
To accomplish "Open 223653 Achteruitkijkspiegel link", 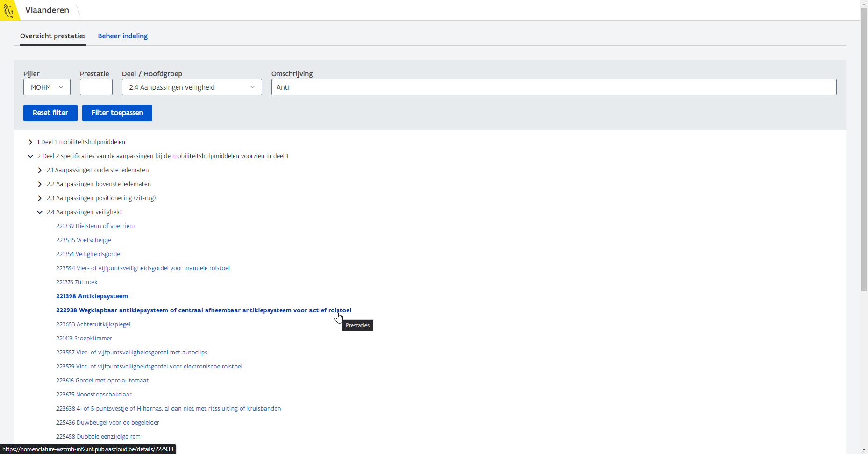I will (x=93, y=324).
